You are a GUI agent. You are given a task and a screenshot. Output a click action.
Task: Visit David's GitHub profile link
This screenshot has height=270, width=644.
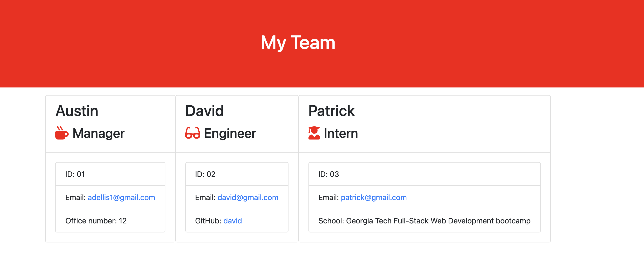tap(232, 221)
